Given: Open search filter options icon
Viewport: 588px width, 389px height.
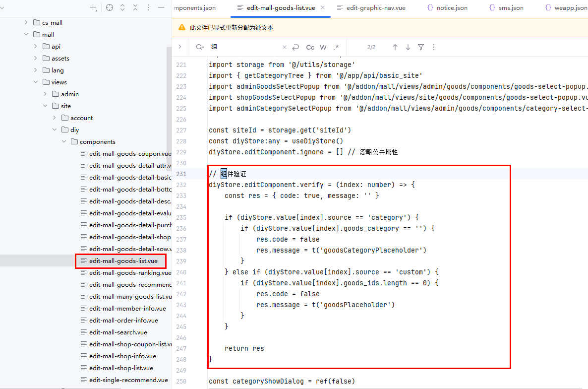Looking at the screenshot, I should tap(421, 47).
